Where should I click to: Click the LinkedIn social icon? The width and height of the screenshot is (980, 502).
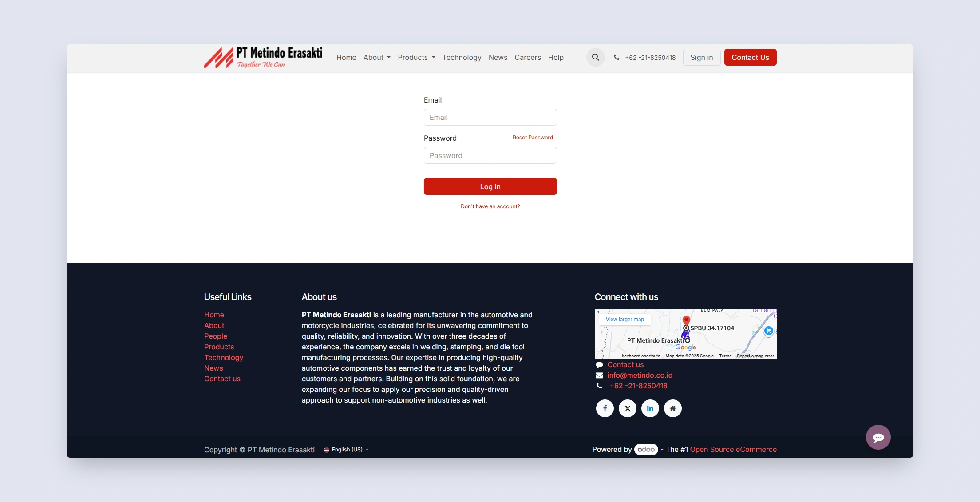(x=650, y=408)
